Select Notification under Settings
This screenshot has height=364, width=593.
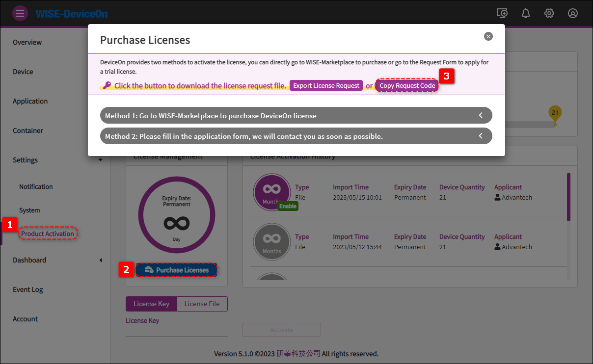pyautogui.click(x=36, y=186)
